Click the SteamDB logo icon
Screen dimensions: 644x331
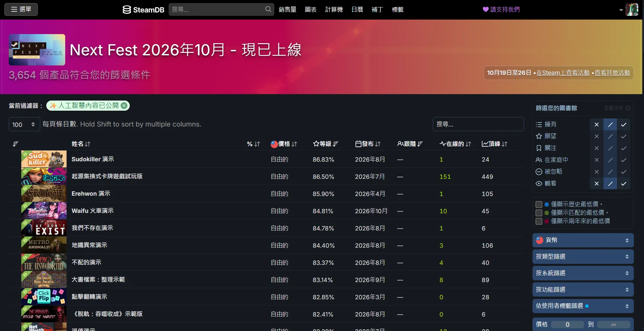tap(127, 10)
